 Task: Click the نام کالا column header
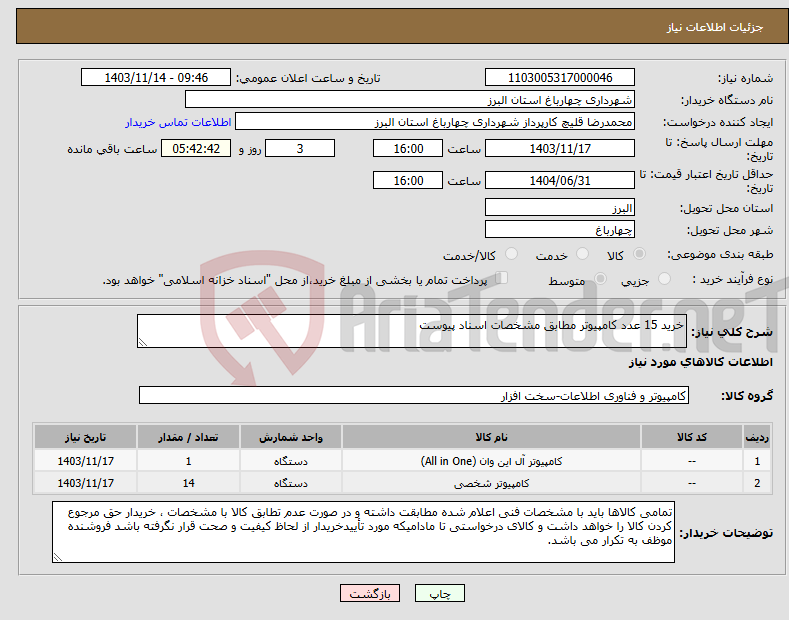click(x=491, y=437)
